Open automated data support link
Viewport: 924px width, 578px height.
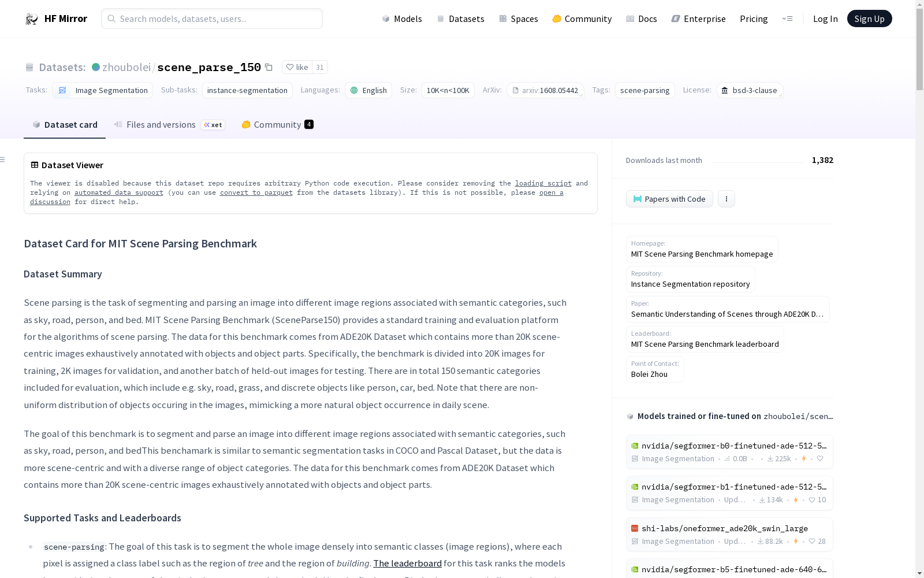(x=119, y=192)
